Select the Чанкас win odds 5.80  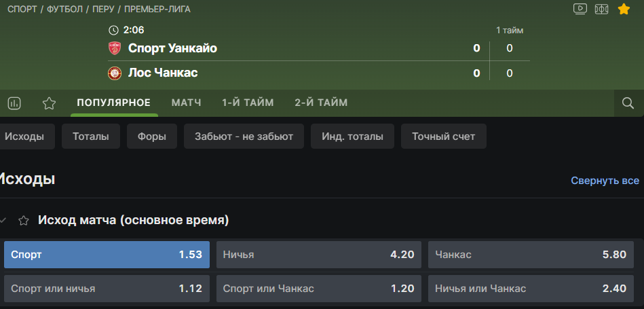pyautogui.click(x=530, y=255)
